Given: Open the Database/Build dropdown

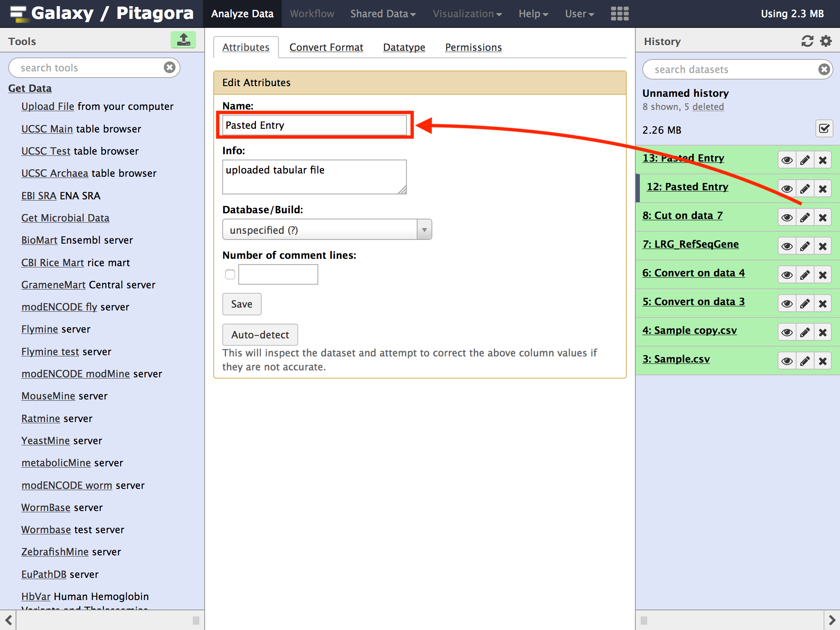Looking at the screenshot, I should tap(327, 230).
